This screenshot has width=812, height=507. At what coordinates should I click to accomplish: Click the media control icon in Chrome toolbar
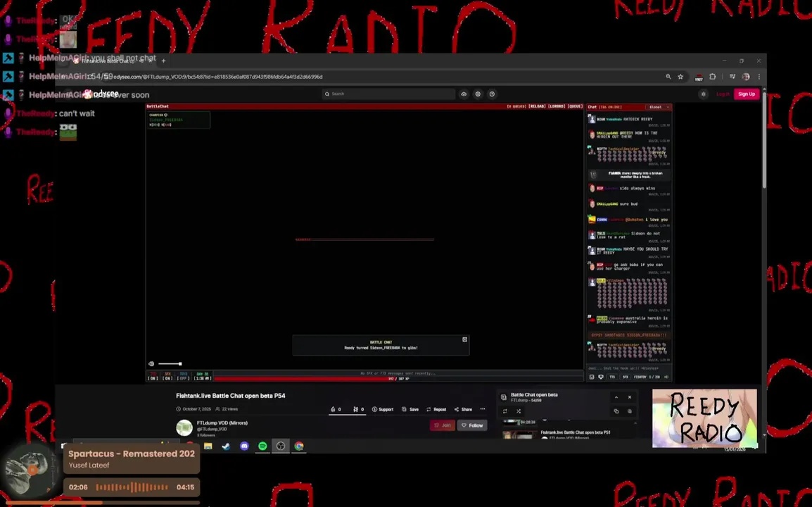pyautogui.click(x=732, y=77)
